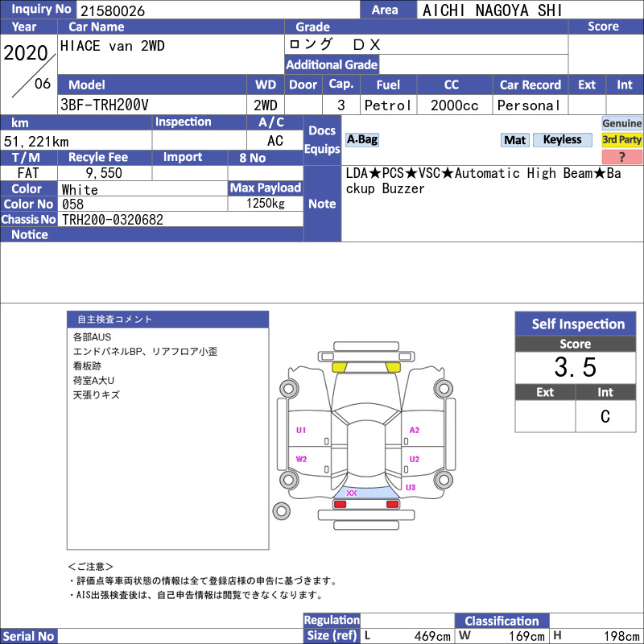This screenshot has width=644, height=644.
Task: Click the rear-right wheel on diagram
Action: (444, 479)
